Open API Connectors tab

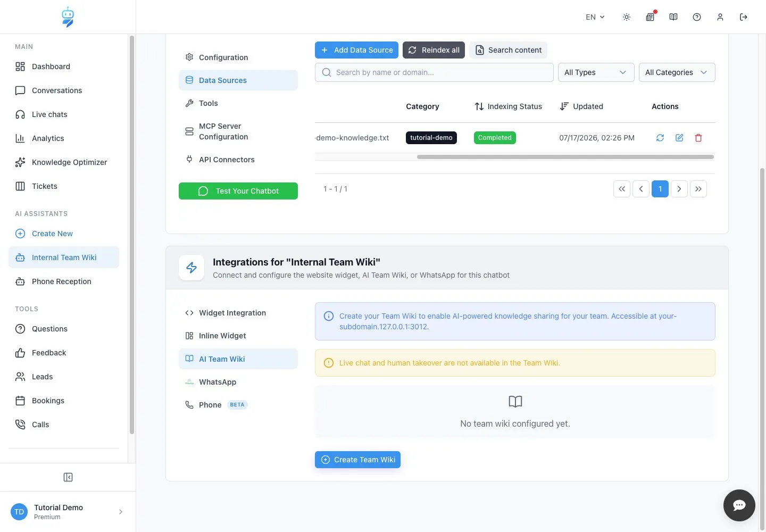[x=238, y=160]
